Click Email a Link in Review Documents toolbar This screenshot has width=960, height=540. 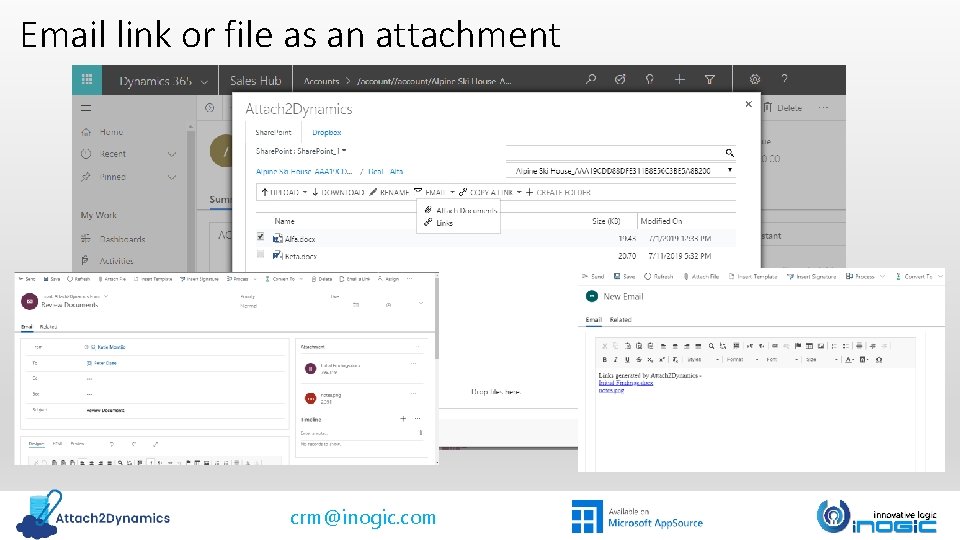[x=355, y=279]
